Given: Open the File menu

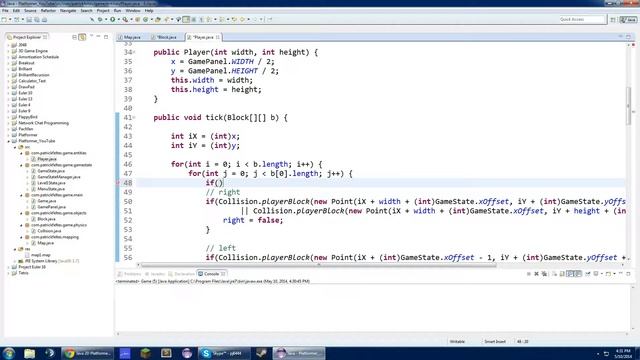Looking at the screenshot, I should pos(5,11).
